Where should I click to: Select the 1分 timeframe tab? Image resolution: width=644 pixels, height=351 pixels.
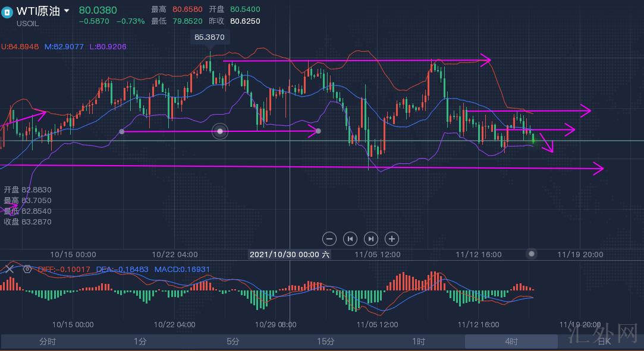point(140,341)
